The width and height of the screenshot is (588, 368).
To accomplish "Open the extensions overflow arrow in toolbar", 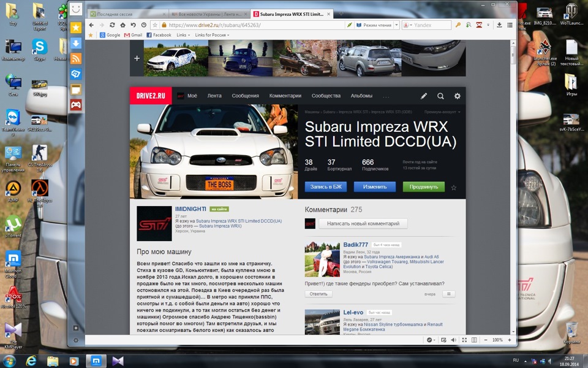I will click(x=488, y=25).
